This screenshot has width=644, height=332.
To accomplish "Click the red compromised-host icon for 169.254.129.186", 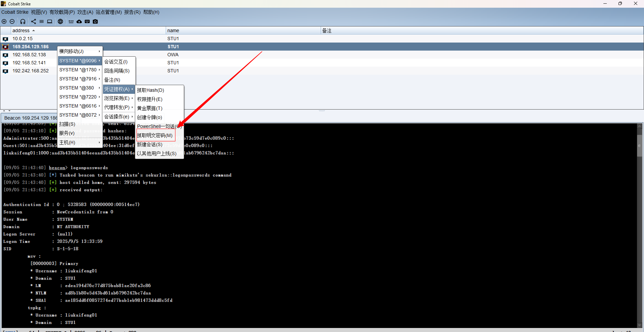I will pos(5,47).
